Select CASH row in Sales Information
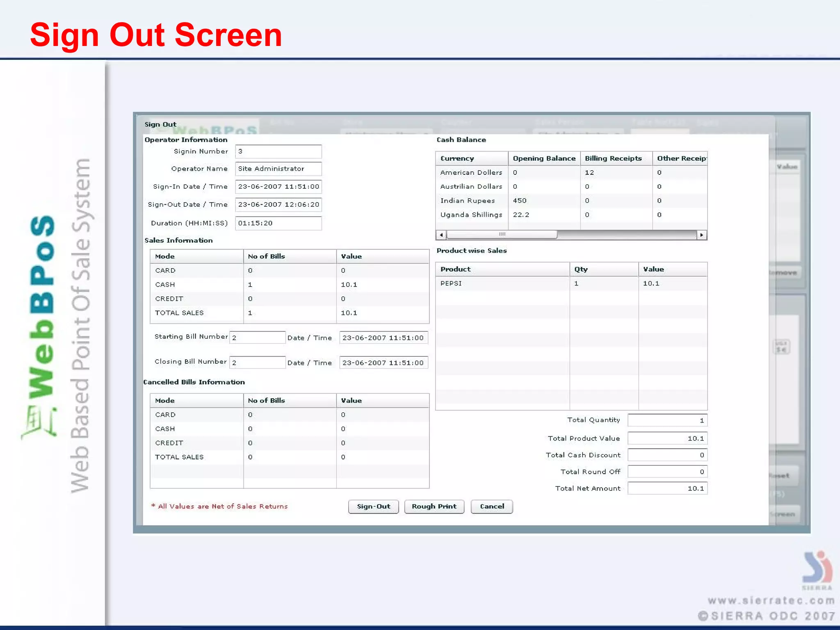This screenshot has height=630, width=840. (x=290, y=285)
